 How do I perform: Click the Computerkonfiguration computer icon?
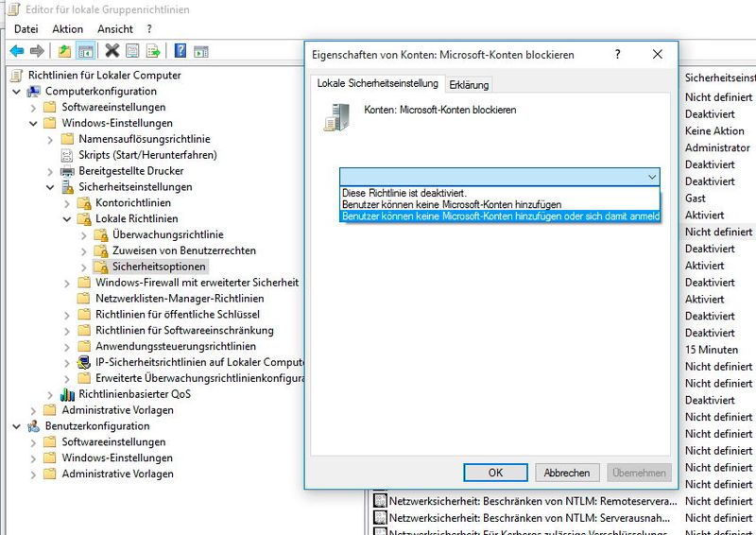point(34,91)
